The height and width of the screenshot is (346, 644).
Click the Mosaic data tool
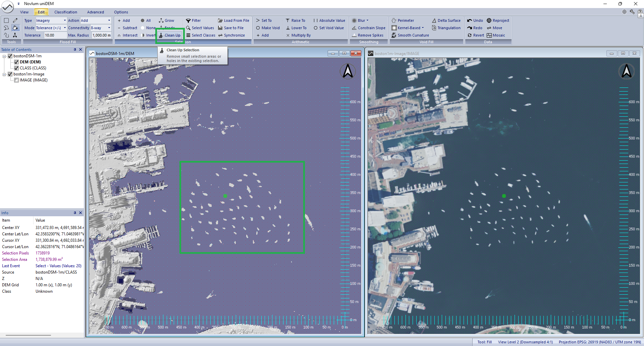pyautogui.click(x=496, y=35)
